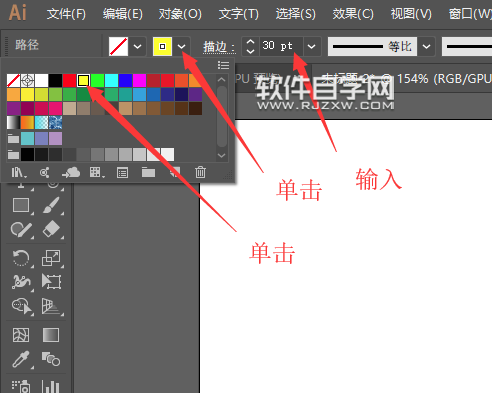Viewport: 492px width, 393px height.
Task: Open the 等比 width profile dropdown
Action: click(x=426, y=46)
